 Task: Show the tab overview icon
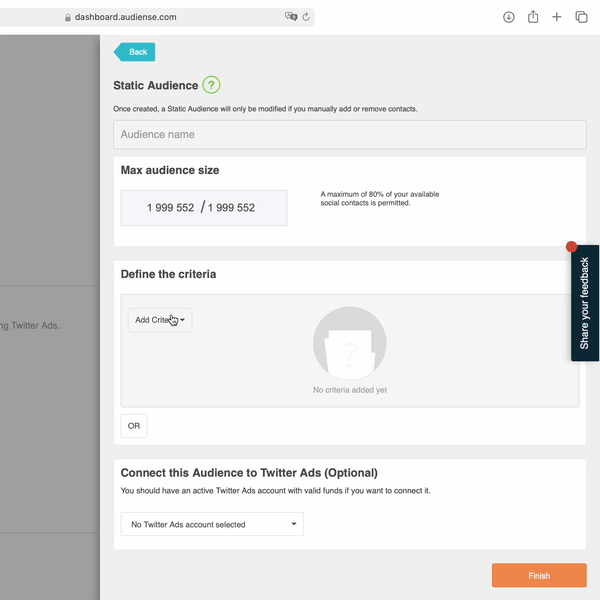tap(581, 17)
